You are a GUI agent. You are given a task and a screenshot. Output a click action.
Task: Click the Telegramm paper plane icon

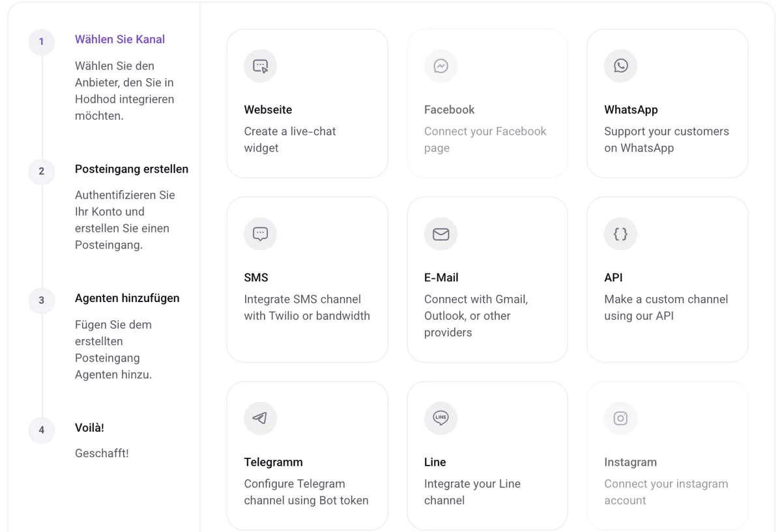coord(261,418)
